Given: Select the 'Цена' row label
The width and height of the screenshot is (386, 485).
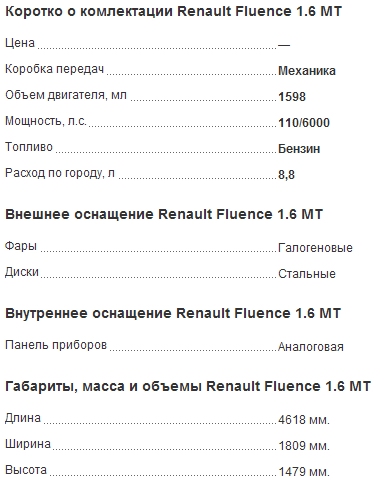Looking at the screenshot, I should (x=20, y=43).
